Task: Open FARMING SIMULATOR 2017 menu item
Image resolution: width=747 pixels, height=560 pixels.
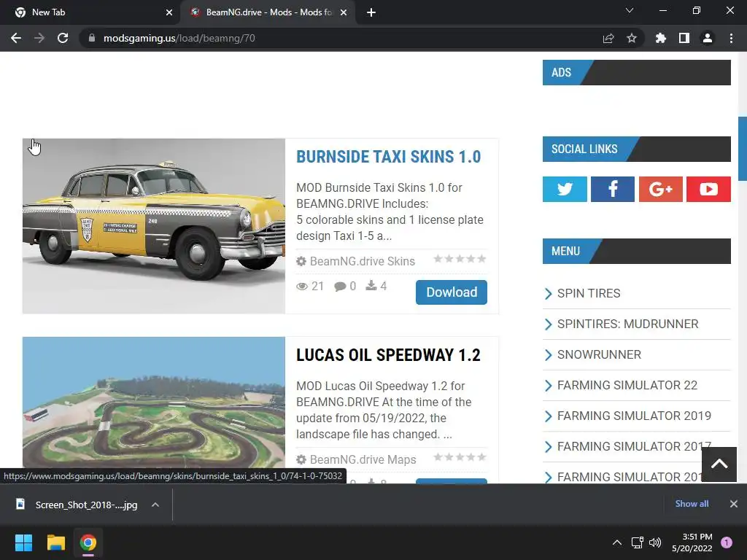Action: point(634,447)
